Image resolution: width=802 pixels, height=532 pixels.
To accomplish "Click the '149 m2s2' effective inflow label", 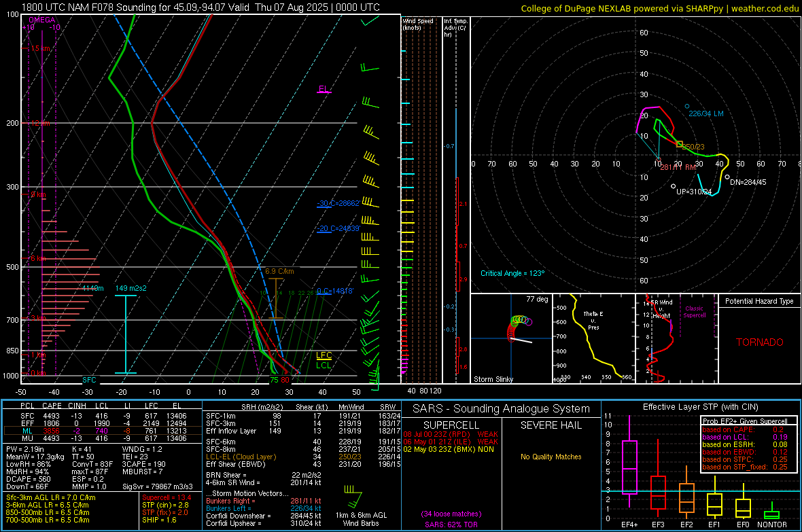I will coord(131,288).
